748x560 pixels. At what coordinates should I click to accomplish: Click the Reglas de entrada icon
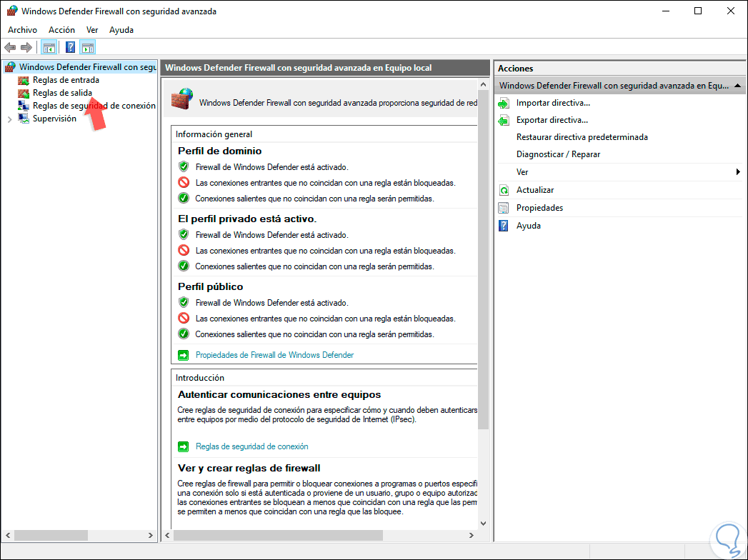pos(24,80)
